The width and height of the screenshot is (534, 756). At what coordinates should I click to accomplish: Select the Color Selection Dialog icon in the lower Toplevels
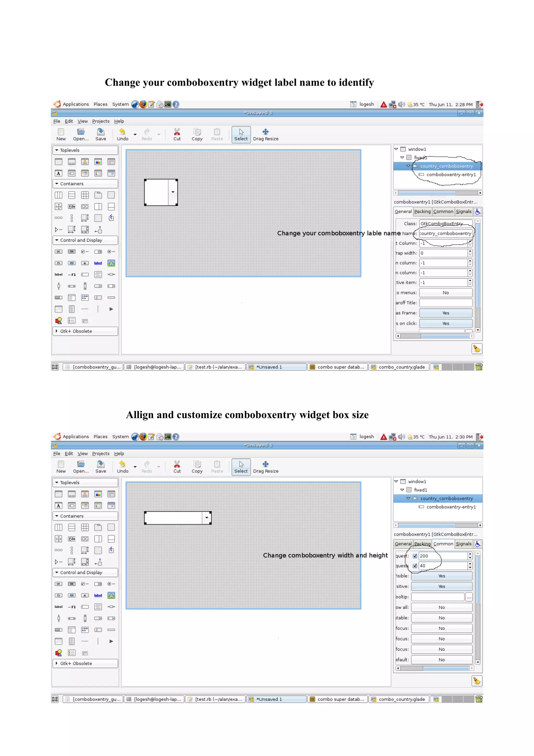pyautogui.click(x=98, y=494)
